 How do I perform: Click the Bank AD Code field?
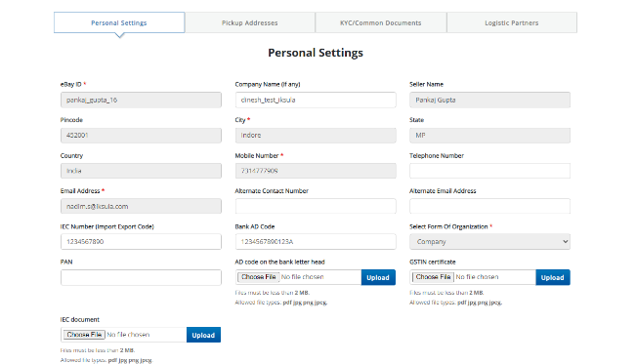point(316,242)
